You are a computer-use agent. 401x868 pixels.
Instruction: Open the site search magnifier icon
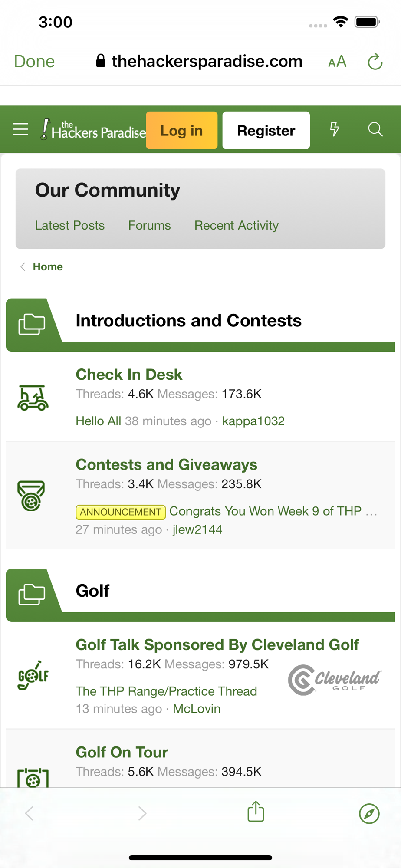click(x=375, y=129)
